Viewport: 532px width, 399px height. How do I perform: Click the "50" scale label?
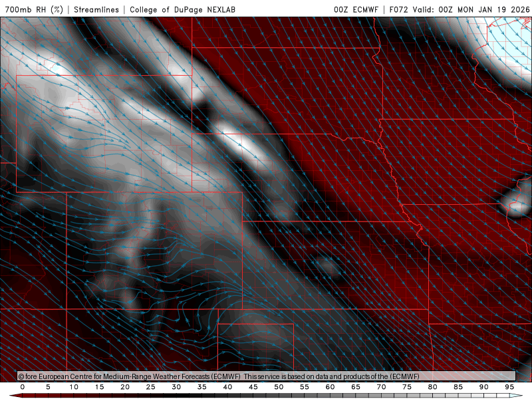tap(279, 387)
